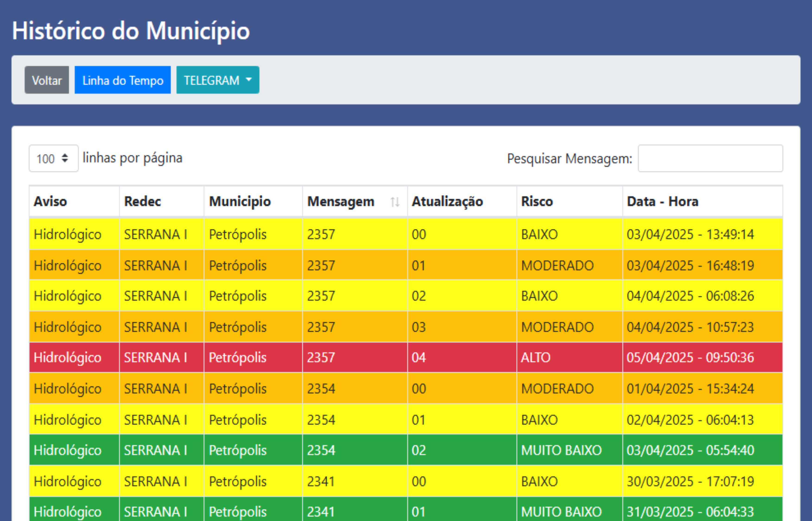Click the Voltar button
This screenshot has width=812, height=521.
tap(47, 80)
